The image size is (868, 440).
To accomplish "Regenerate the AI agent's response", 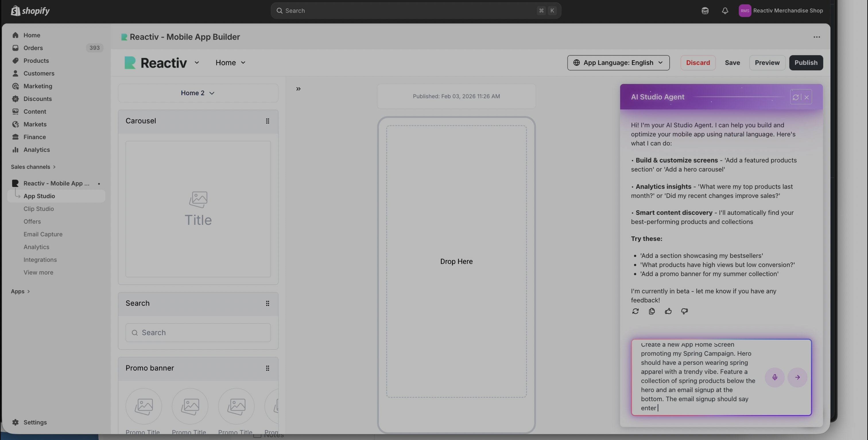I will pos(635,311).
